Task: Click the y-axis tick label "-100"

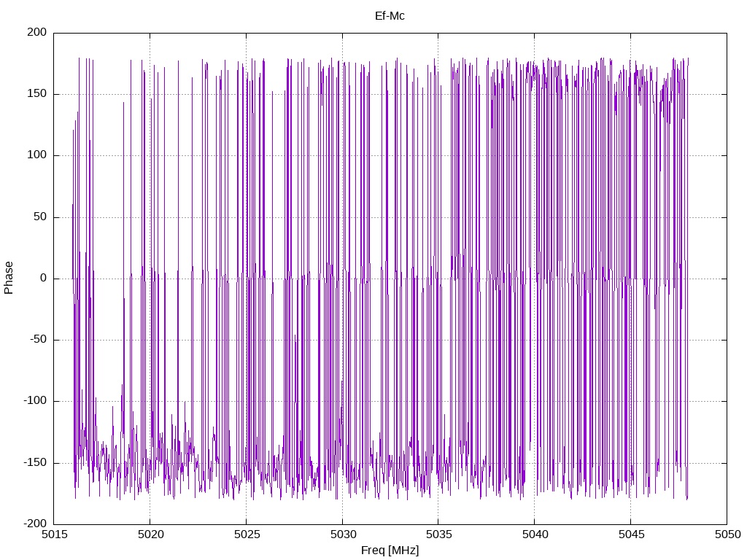Action: pyautogui.click(x=35, y=401)
